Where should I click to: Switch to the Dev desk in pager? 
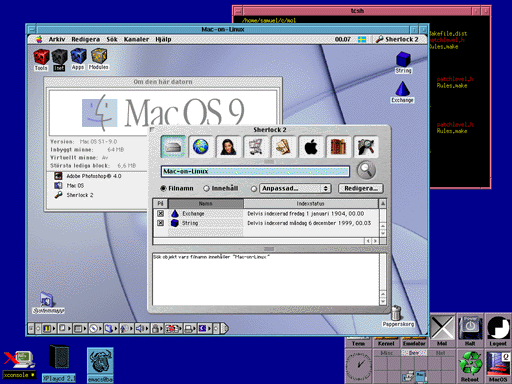pyautogui.click(x=414, y=353)
